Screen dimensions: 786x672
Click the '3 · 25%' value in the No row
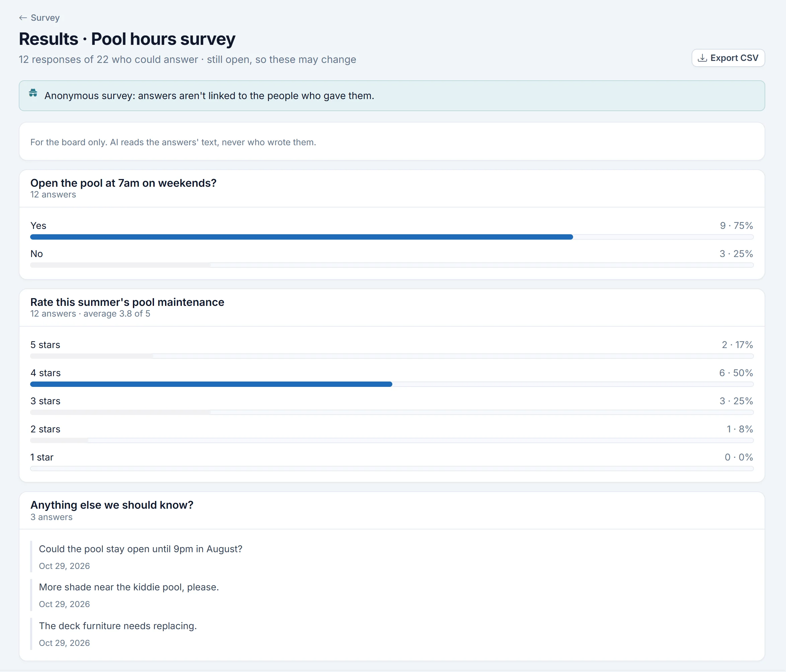[736, 254]
